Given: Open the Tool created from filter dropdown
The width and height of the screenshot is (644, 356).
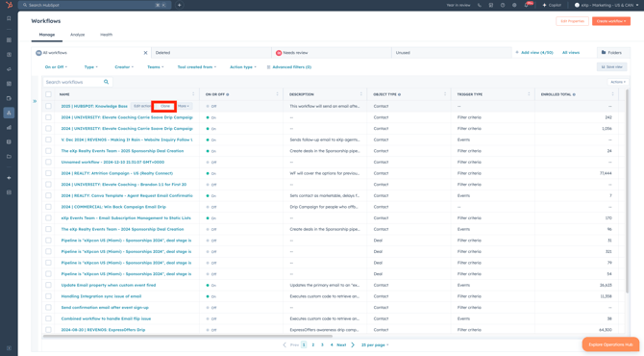Looking at the screenshot, I should click(197, 67).
